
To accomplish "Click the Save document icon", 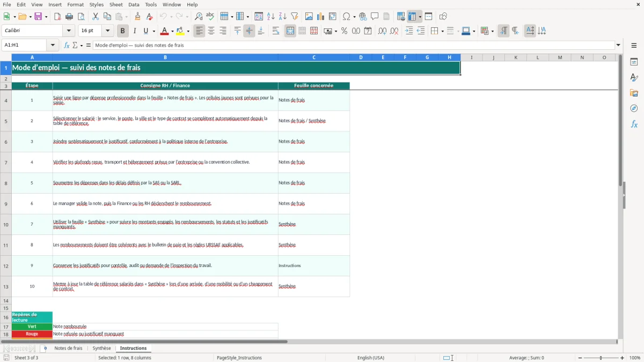I will [39, 17].
